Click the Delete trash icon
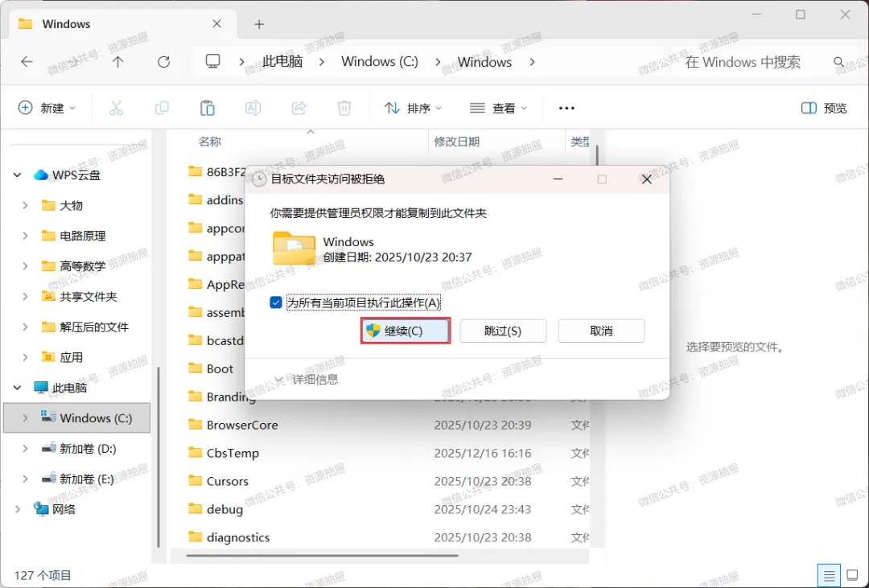869x588 pixels. pyautogui.click(x=344, y=108)
